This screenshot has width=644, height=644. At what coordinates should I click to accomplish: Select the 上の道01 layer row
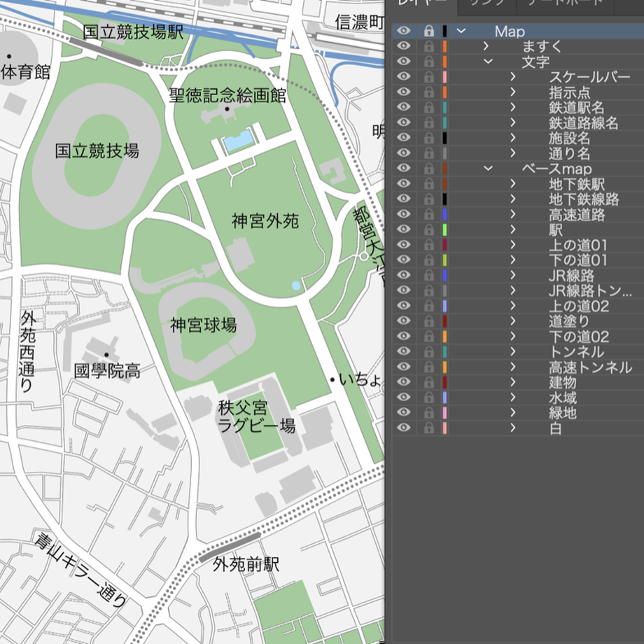click(x=518, y=245)
